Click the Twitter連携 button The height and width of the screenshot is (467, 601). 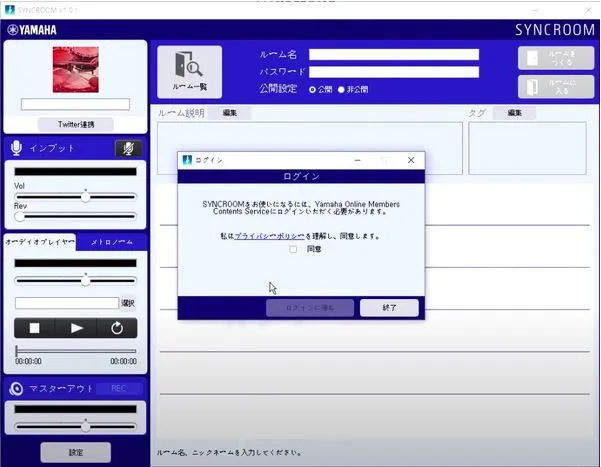76,124
